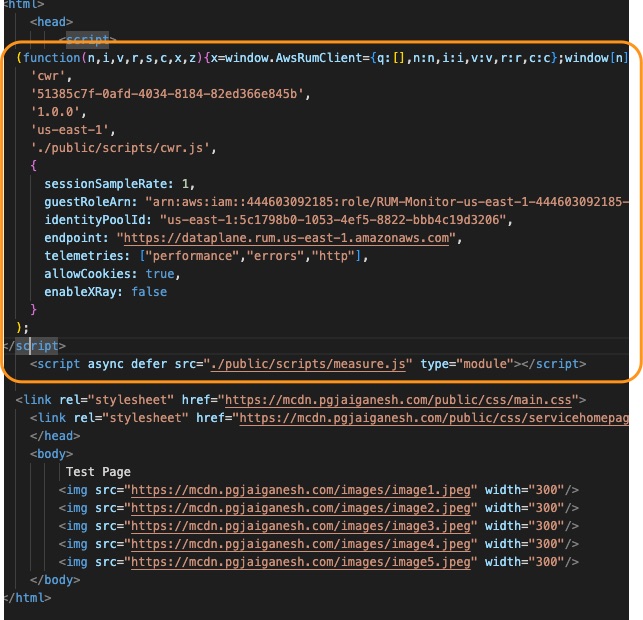This screenshot has height=620, width=643.
Task: Click the 'cwr' string argument
Action: click(x=48, y=76)
